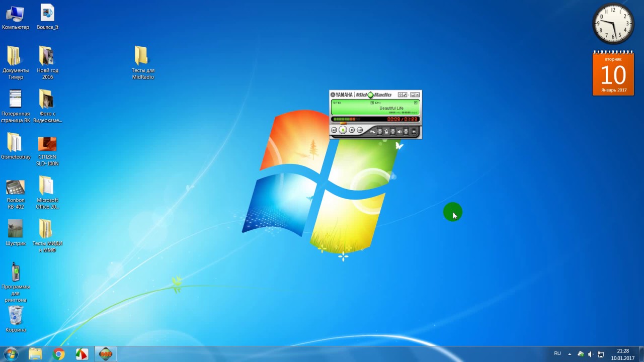Select the Документы Тимур folder
Image resolution: width=644 pixels, height=362 pixels.
(16, 63)
